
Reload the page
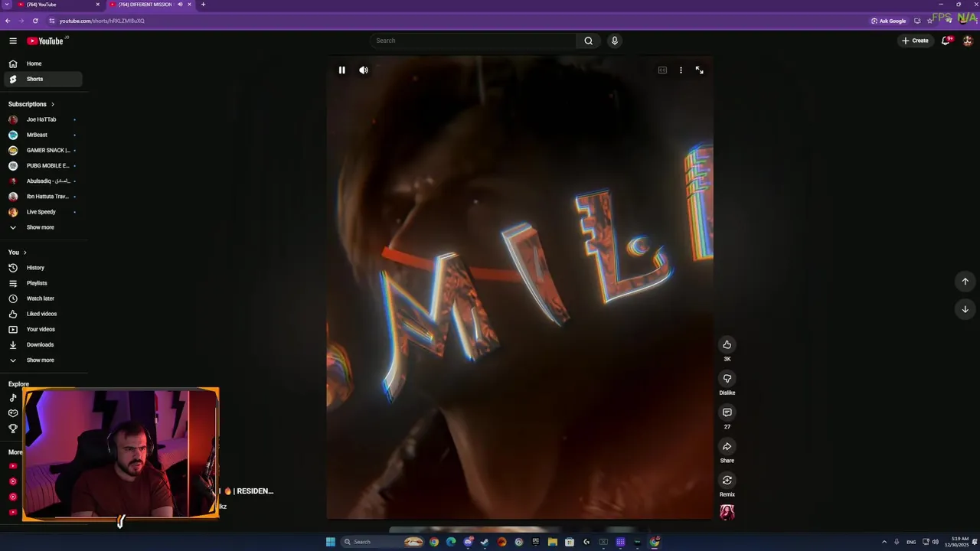[x=35, y=21]
